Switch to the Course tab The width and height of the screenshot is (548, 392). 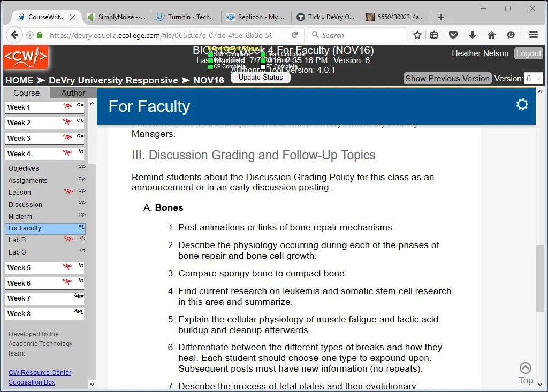[27, 93]
